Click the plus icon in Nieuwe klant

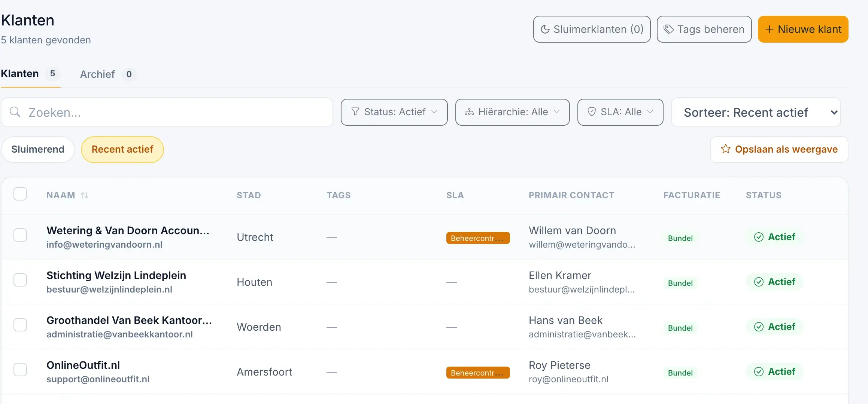click(769, 29)
